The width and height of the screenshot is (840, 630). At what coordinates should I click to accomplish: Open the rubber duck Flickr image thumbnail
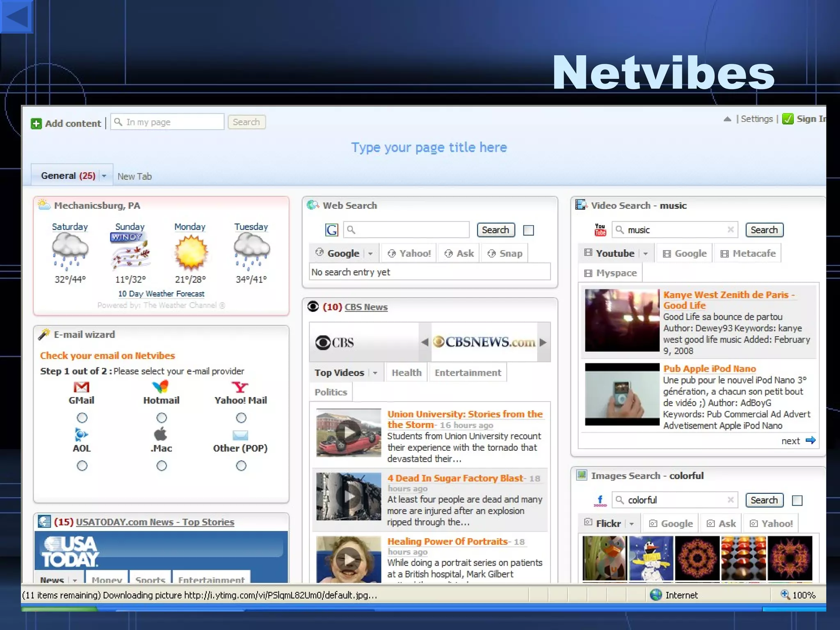coord(604,558)
